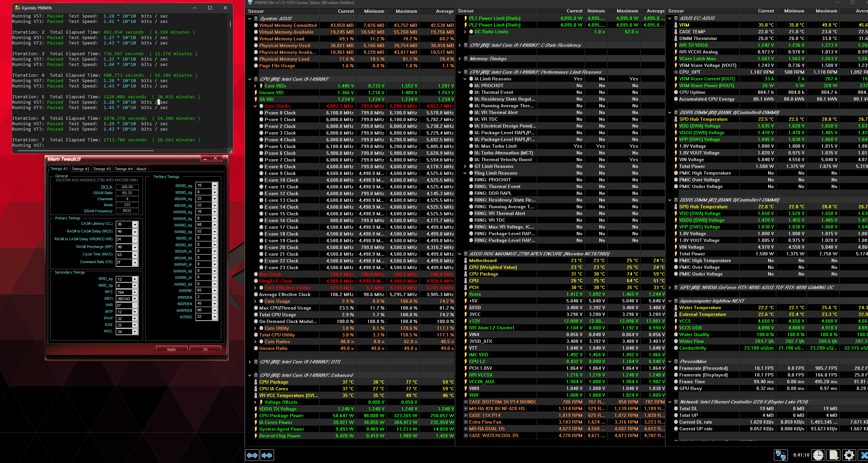This screenshot has width=868, height=463.
Task: Open the tREFi dropdown arrow
Action: pos(135,299)
